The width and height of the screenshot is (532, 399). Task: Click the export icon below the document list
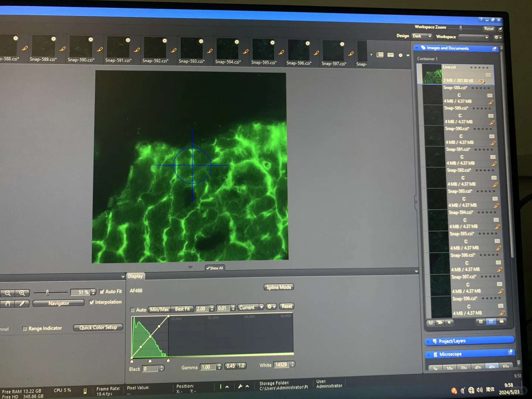[440, 322]
